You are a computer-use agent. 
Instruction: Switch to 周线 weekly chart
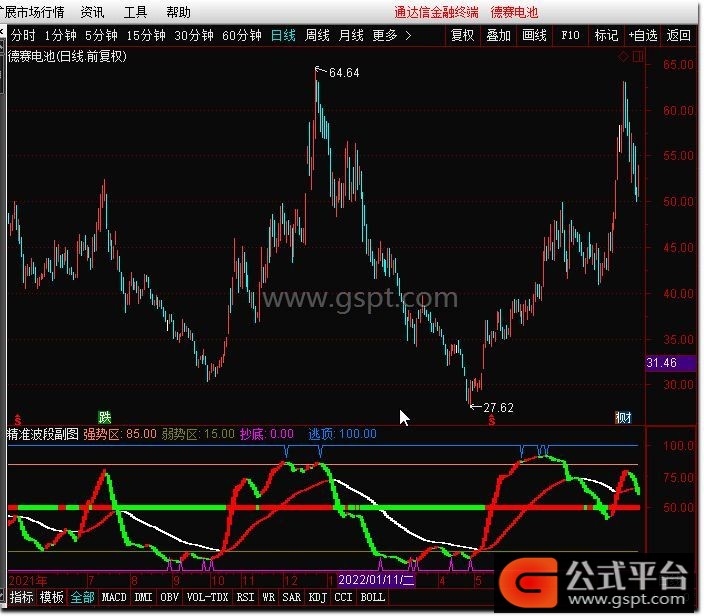pyautogui.click(x=317, y=35)
